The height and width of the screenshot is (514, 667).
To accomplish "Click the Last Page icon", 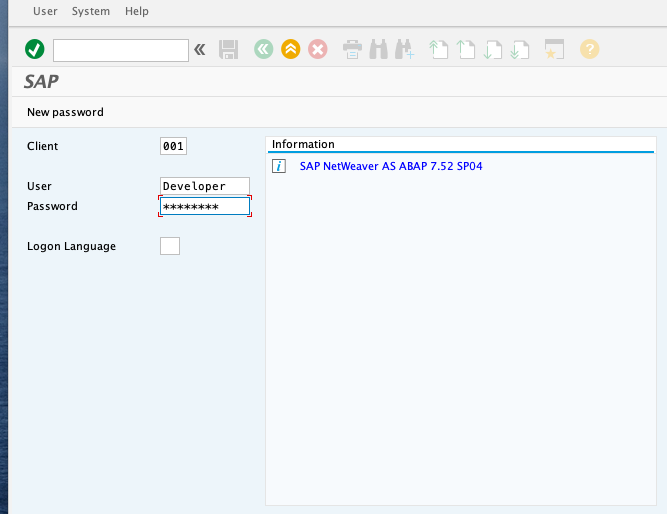I will coord(520,49).
